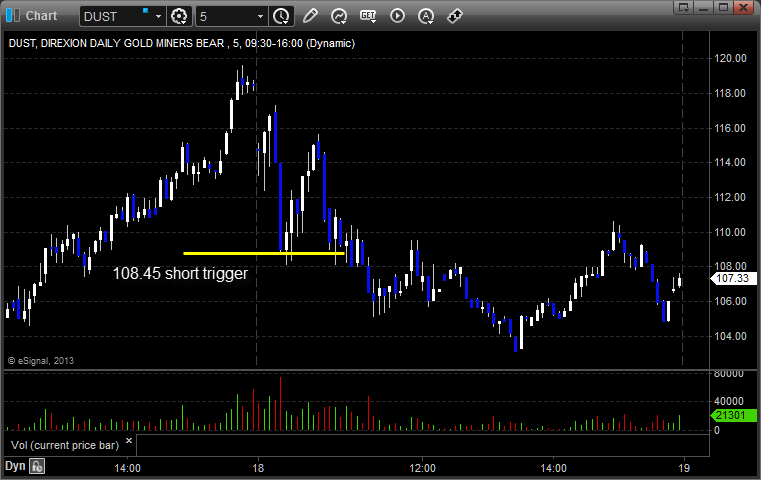Click the 106.00 price axis label
Image resolution: width=761 pixels, height=480 pixels.
[x=730, y=301]
